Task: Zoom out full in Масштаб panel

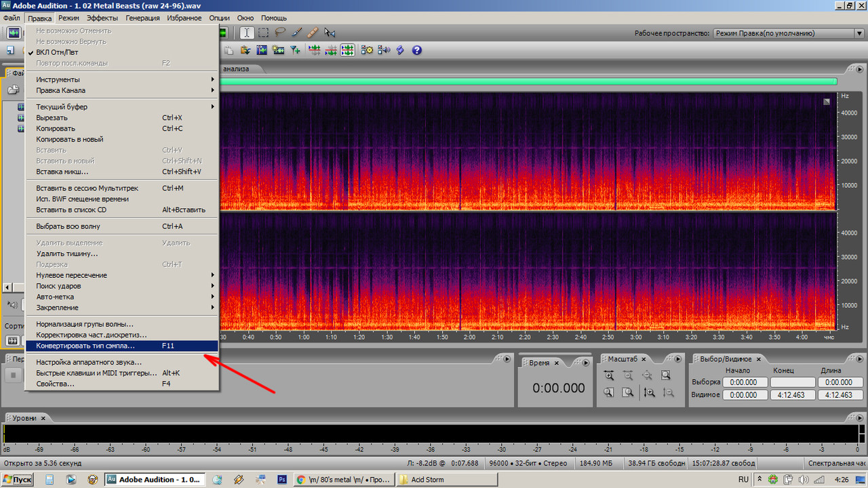Action: 647,375
